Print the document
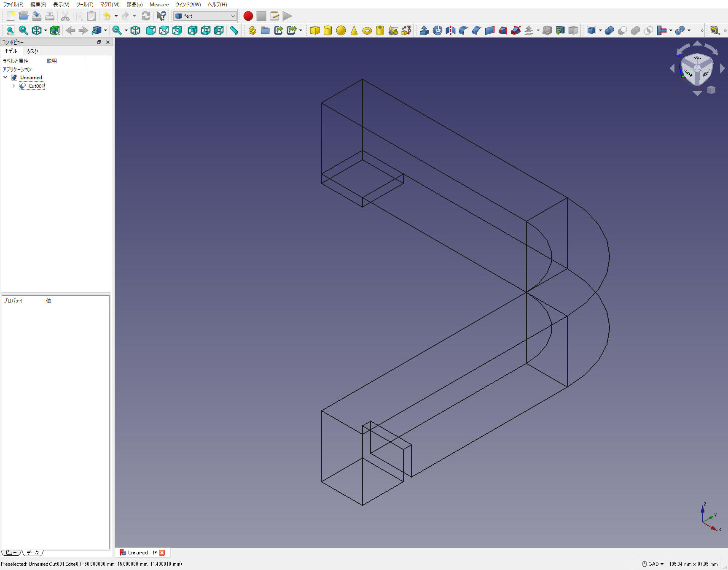728x570 pixels. [x=50, y=16]
